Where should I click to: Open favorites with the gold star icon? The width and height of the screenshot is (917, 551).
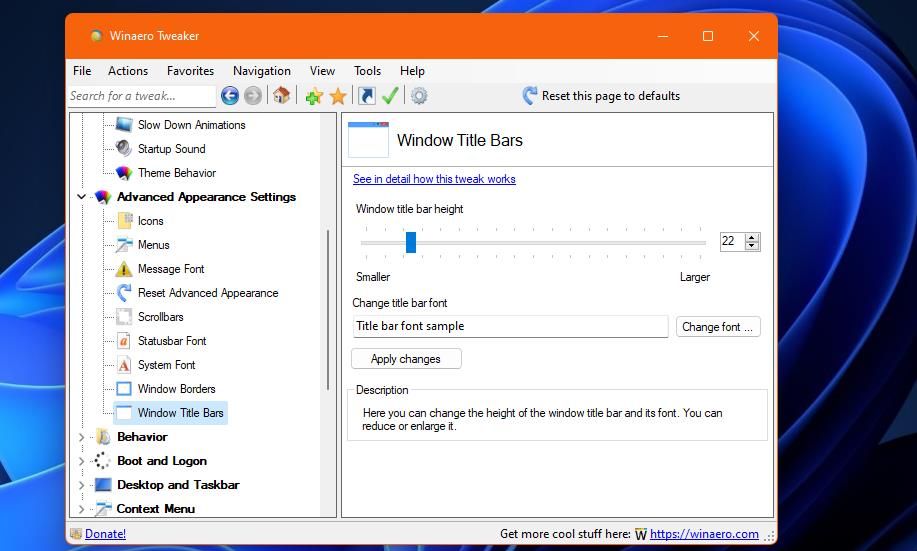pyautogui.click(x=338, y=96)
